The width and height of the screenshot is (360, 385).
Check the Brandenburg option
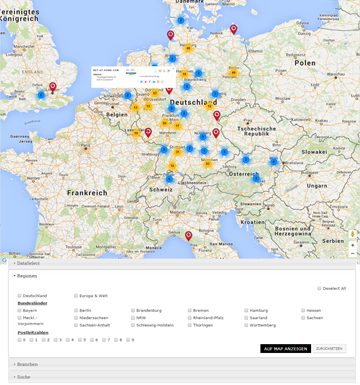coord(133,310)
